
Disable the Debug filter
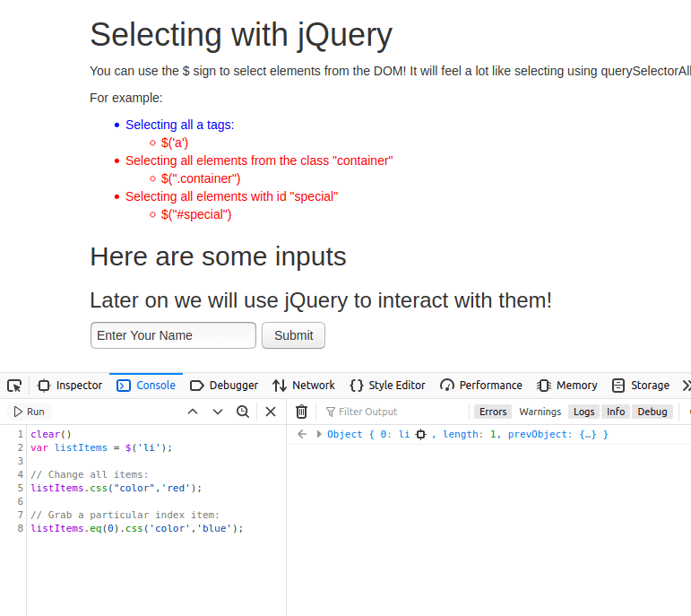coord(652,412)
